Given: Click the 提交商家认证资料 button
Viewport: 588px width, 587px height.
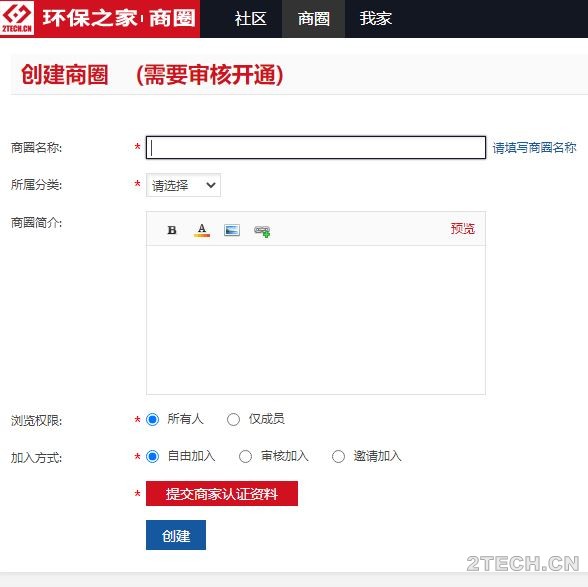Looking at the screenshot, I should coord(222,493).
